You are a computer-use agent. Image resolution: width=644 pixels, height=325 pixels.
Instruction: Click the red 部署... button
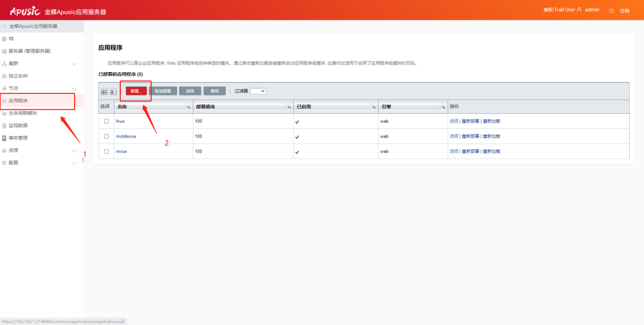pos(136,91)
